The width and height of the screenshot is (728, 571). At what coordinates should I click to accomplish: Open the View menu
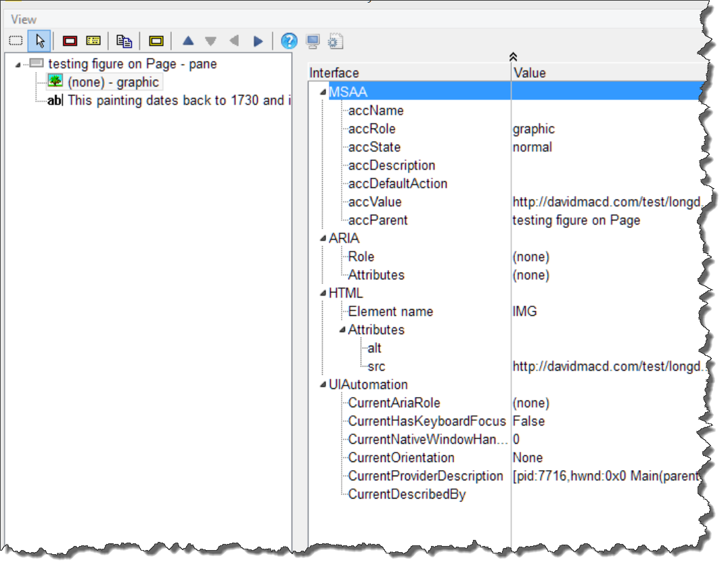click(x=24, y=20)
